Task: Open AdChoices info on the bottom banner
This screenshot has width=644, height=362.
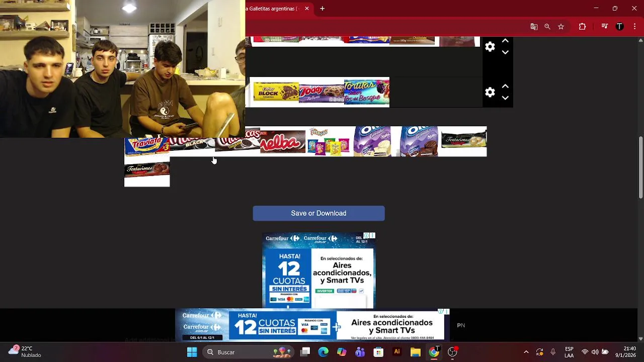Action: pos(441,312)
